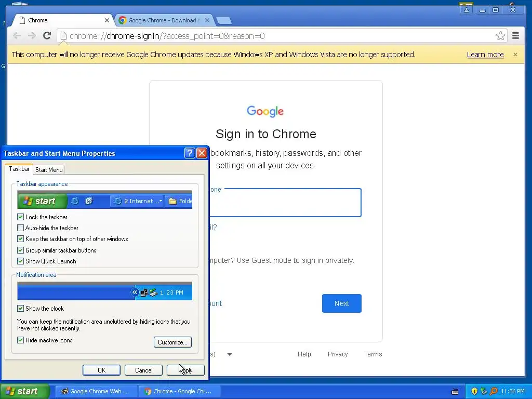
Task: Toggle the Show the clock checkbox
Action: pos(20,309)
